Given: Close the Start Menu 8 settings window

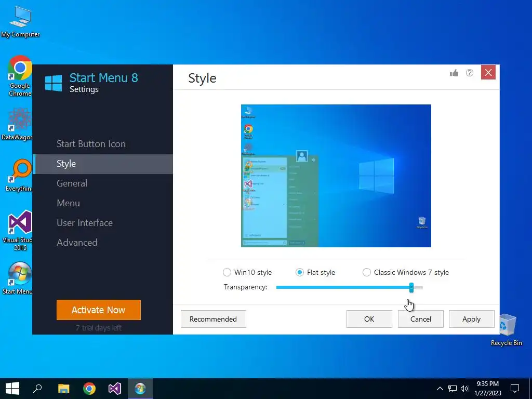Looking at the screenshot, I should (x=488, y=72).
